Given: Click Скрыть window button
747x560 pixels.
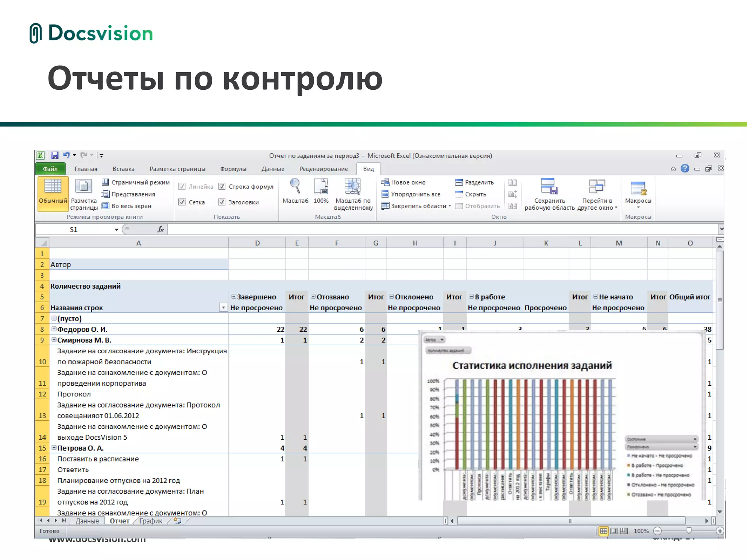Looking at the screenshot, I should coord(471,194).
